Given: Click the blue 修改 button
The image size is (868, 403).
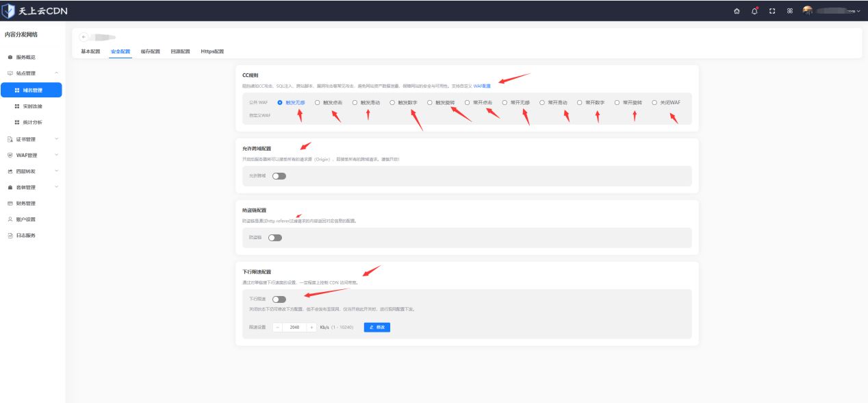Looking at the screenshot, I should [x=376, y=327].
